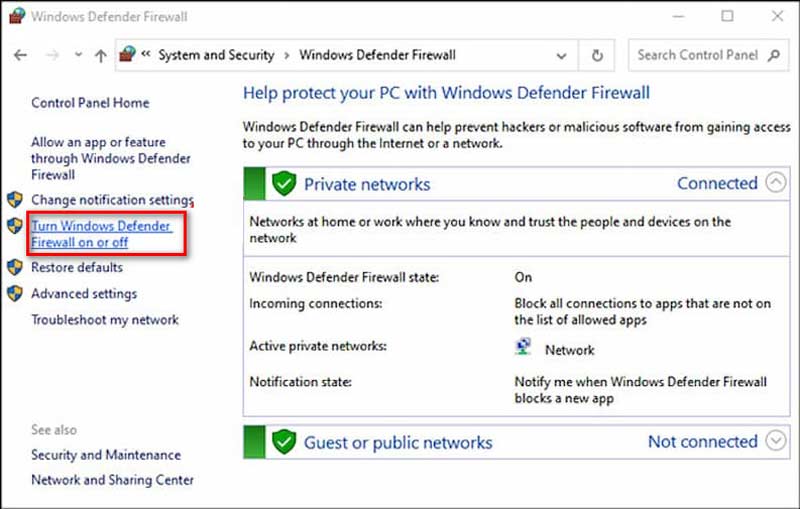Click the breadcrumb arrow after System and Security
800x509 pixels.
coord(287,55)
